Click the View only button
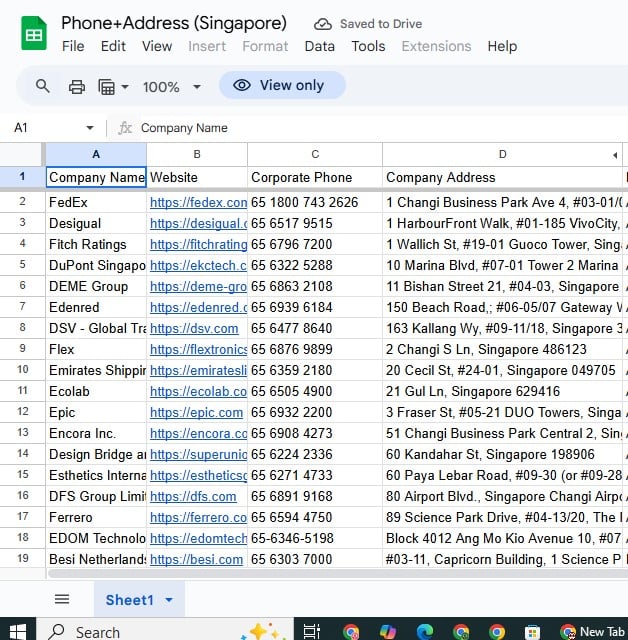The width and height of the screenshot is (628, 640). coord(282,85)
